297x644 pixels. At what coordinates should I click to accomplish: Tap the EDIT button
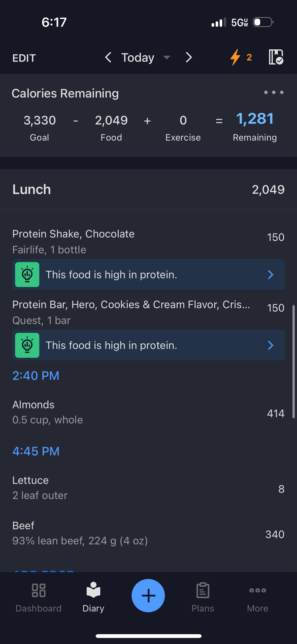pyautogui.click(x=24, y=58)
